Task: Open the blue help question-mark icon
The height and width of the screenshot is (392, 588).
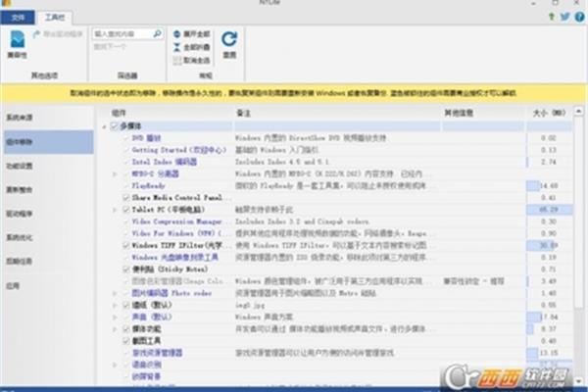Action: coord(580,17)
